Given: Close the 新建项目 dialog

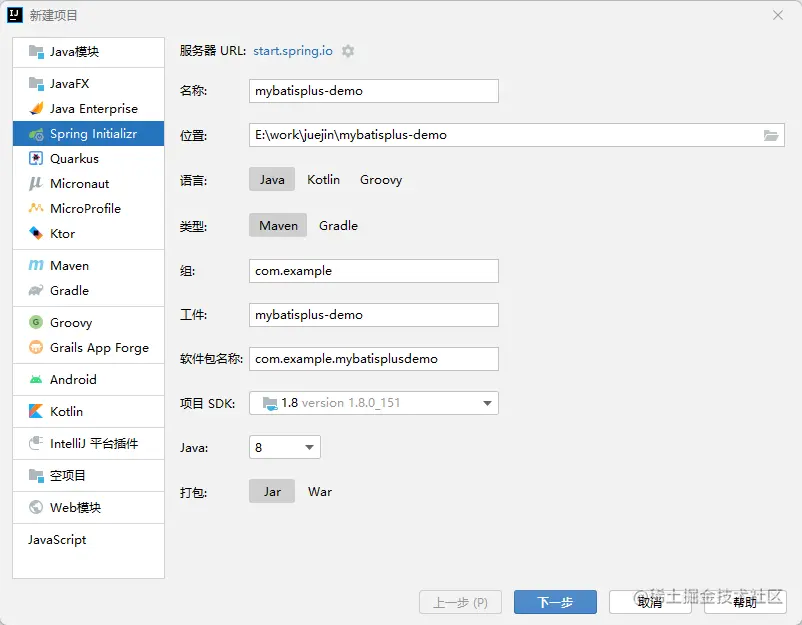Looking at the screenshot, I should click(x=778, y=15).
